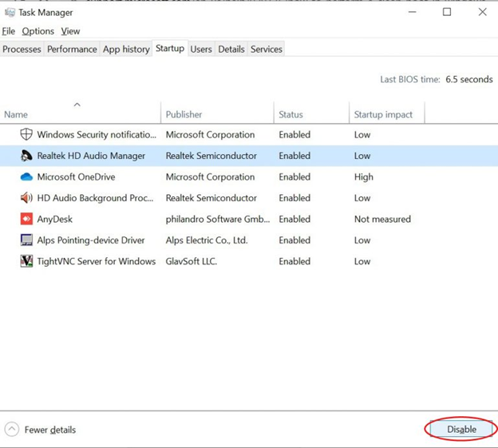The image size is (498, 448).
Task: Click the Disable button
Action: point(461,430)
